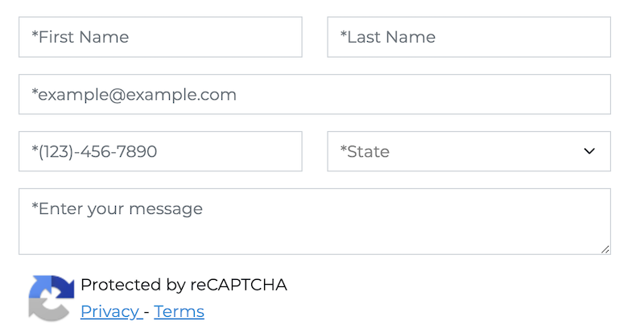The width and height of the screenshot is (644, 333).
Task: Focus the First Name input field
Action: click(160, 37)
